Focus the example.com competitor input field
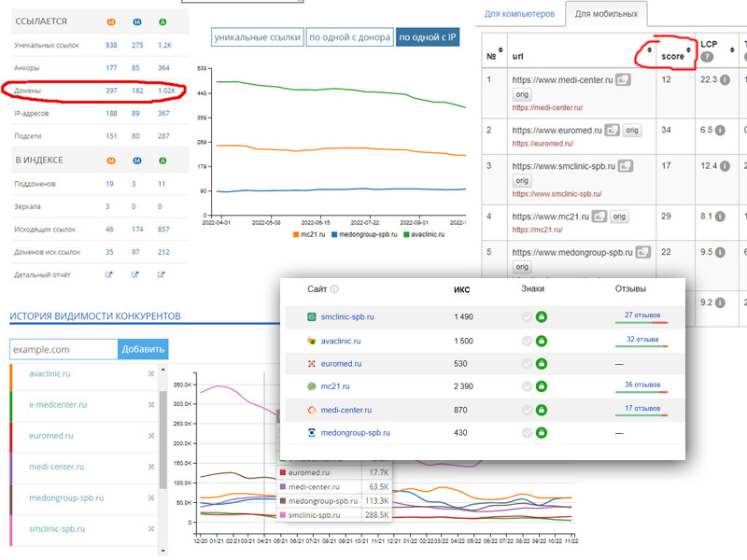This screenshot has height=560, width=747. (63, 349)
